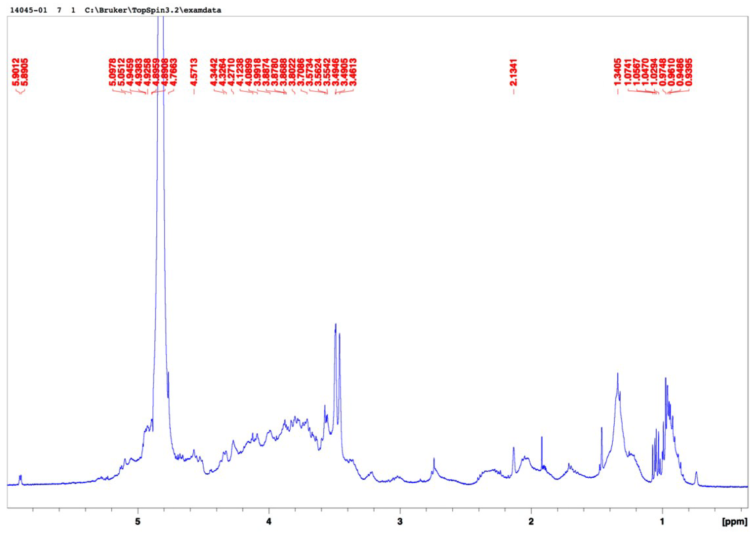Click axis tick label 1
This screenshot has height=534, width=756.
[662, 522]
